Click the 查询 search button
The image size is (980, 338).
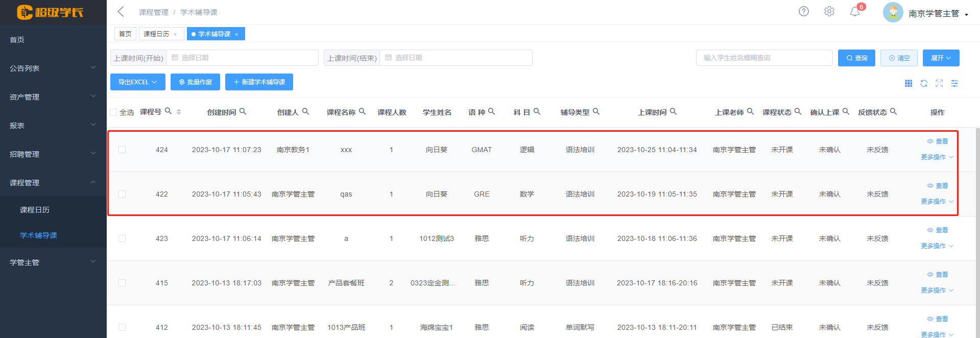click(x=856, y=58)
